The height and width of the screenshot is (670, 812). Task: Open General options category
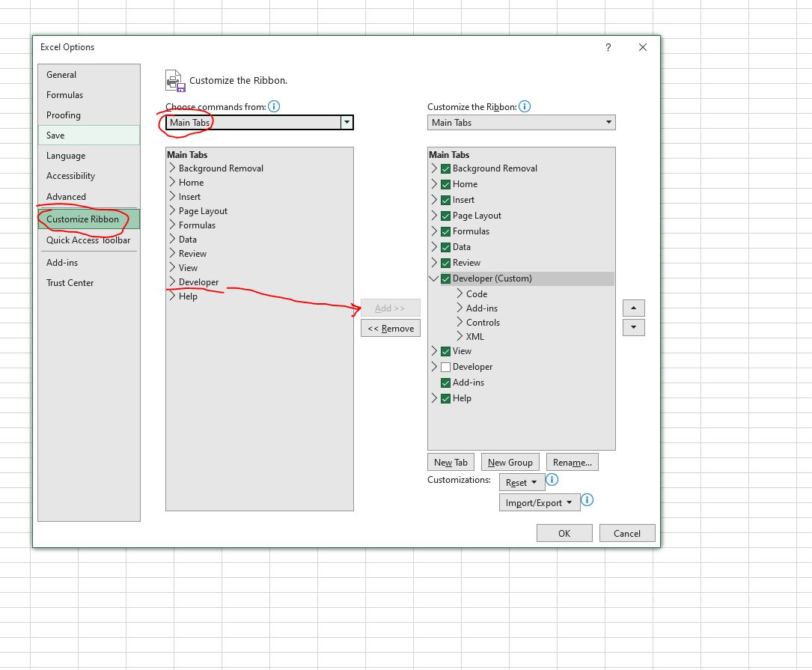89,75
